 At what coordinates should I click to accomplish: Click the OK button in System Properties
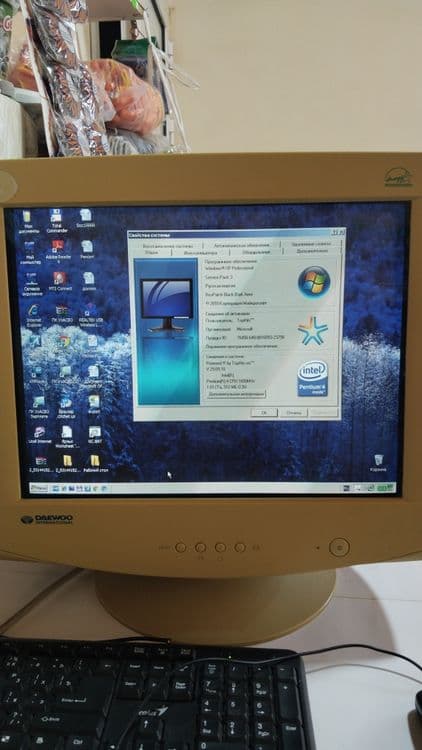pyautogui.click(x=264, y=412)
